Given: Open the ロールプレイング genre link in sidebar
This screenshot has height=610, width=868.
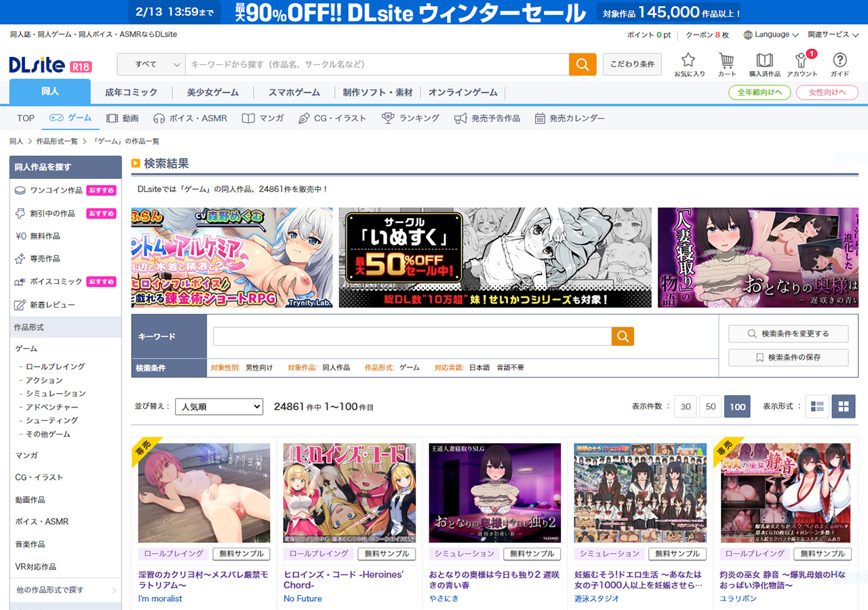Looking at the screenshot, I should click(x=55, y=367).
